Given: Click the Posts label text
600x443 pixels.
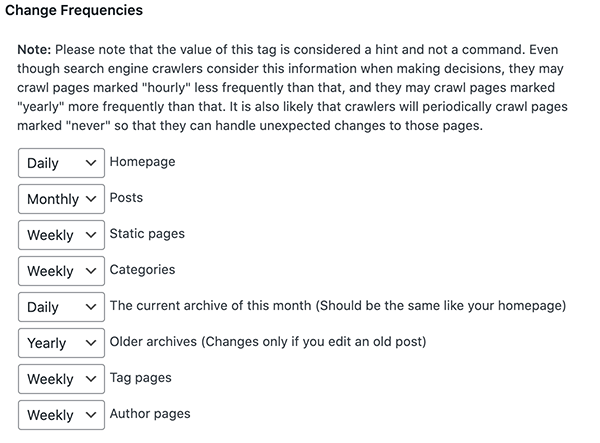Looking at the screenshot, I should coord(126,198).
